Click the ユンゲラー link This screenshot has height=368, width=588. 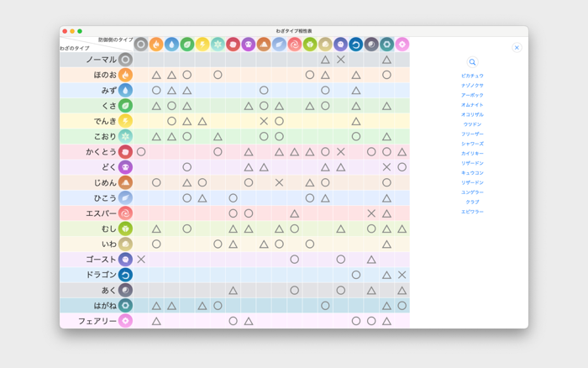pyautogui.click(x=472, y=192)
